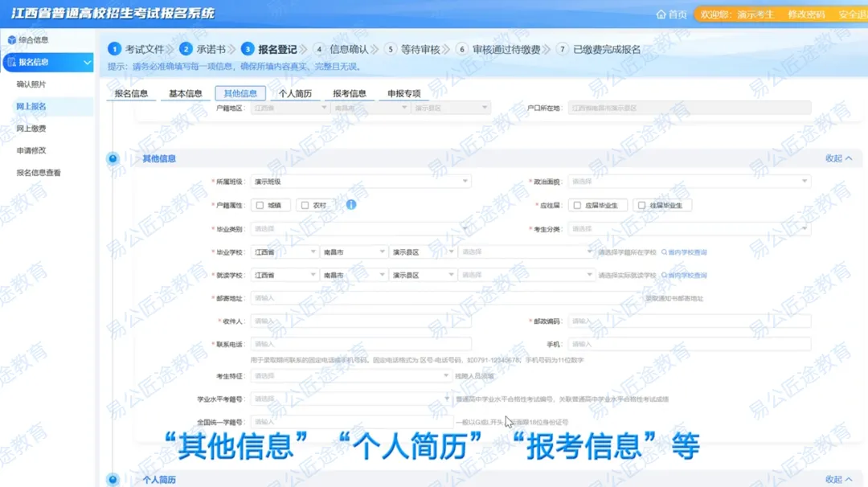Click the 其他信息 section marker icon

113,159
